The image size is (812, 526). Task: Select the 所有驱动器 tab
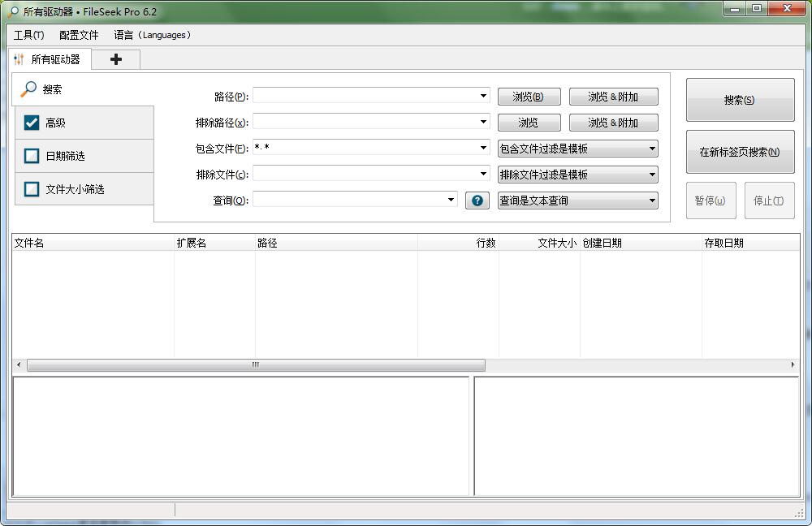[x=50, y=59]
